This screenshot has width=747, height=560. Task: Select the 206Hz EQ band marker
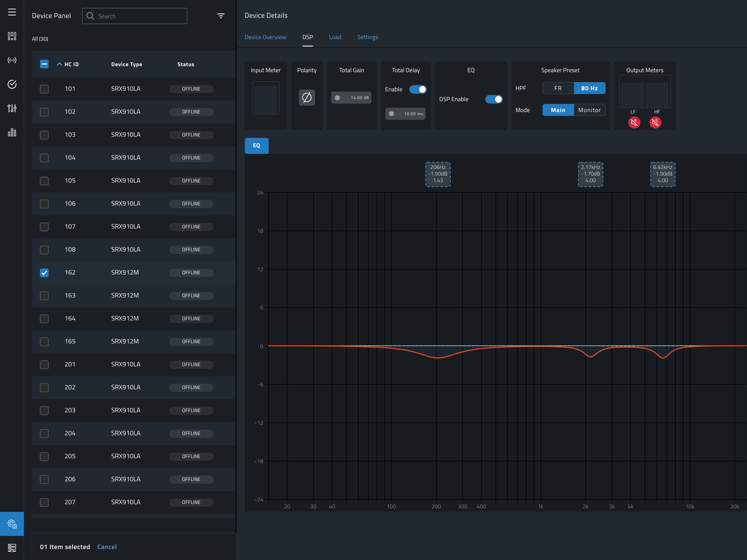pos(438,174)
